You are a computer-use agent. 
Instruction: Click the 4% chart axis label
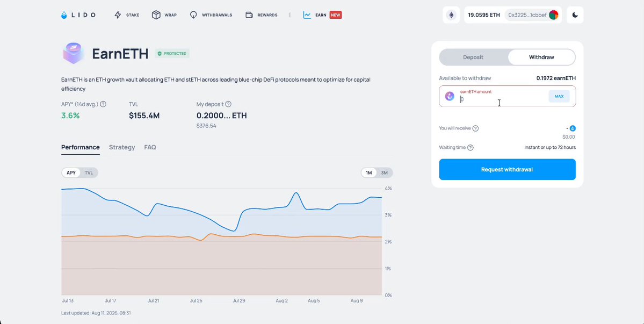388,188
